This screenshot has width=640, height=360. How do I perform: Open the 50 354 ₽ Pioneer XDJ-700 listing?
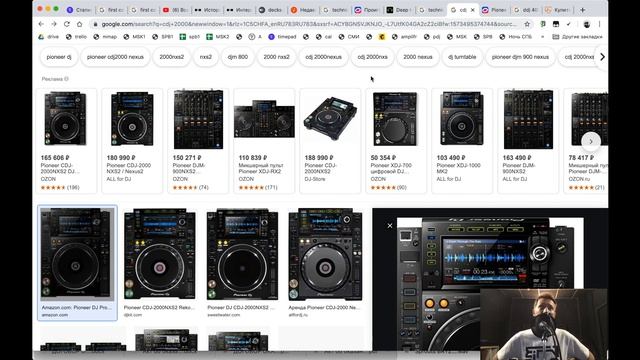tap(396, 140)
